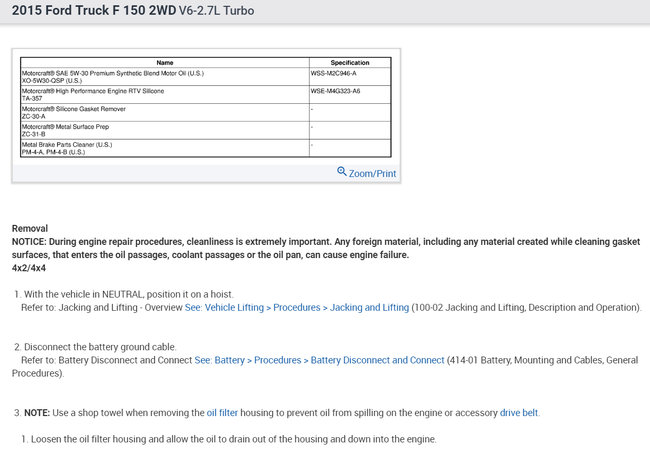
Task: Click the 'Specification' column header
Action: tap(350, 63)
